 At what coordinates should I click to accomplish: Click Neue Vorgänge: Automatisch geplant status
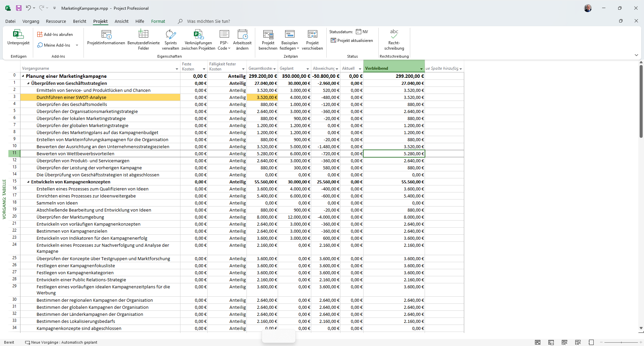coord(61,342)
